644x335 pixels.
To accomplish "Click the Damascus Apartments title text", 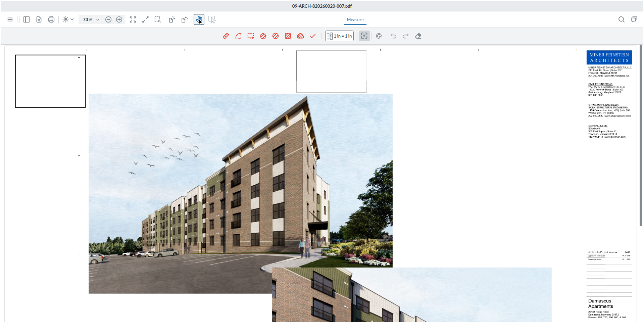I will 600,303.
